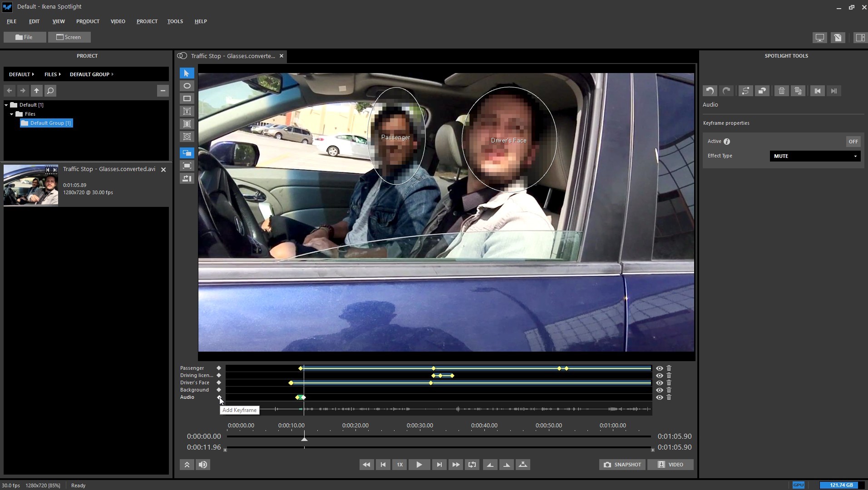The image size is (868, 490).
Task: Expand the DEFAULT GROUP breadcrumb arrow
Action: coord(112,74)
